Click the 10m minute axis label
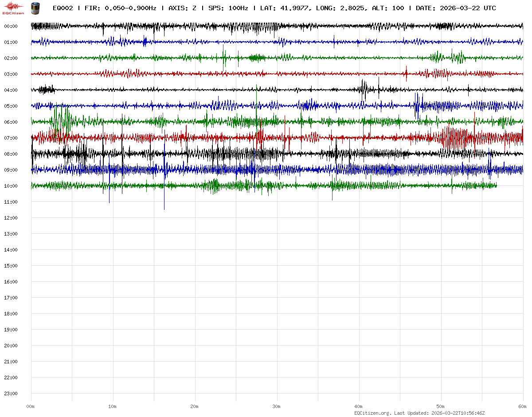 (x=113, y=406)
